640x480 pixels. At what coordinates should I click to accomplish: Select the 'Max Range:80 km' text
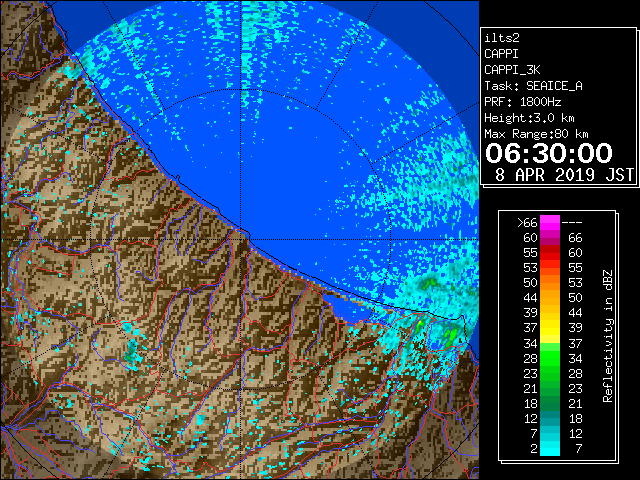pyautogui.click(x=536, y=134)
